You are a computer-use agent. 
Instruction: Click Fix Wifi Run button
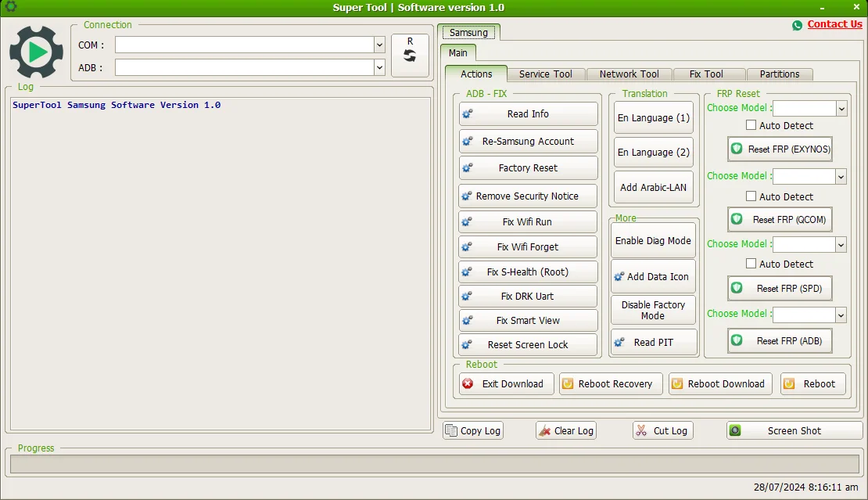tap(528, 221)
